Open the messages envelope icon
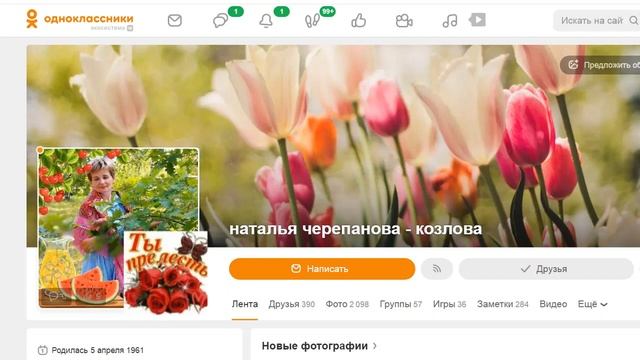This screenshot has height=360, width=640. pyautogui.click(x=175, y=20)
